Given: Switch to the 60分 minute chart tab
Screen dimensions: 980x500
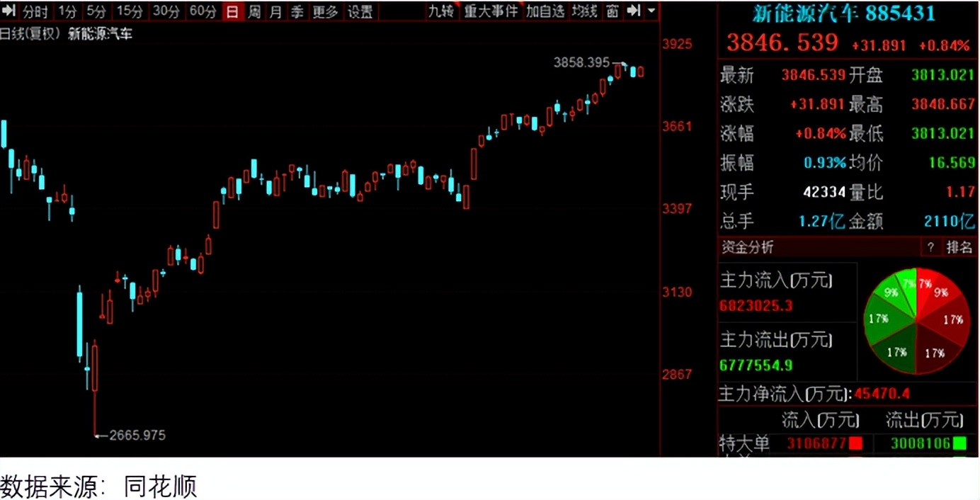Looking at the screenshot, I should pos(203,11).
